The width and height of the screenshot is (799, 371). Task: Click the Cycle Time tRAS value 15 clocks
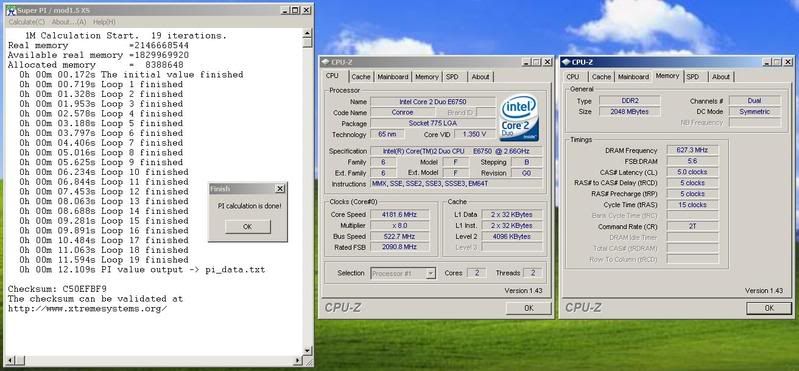click(693, 204)
